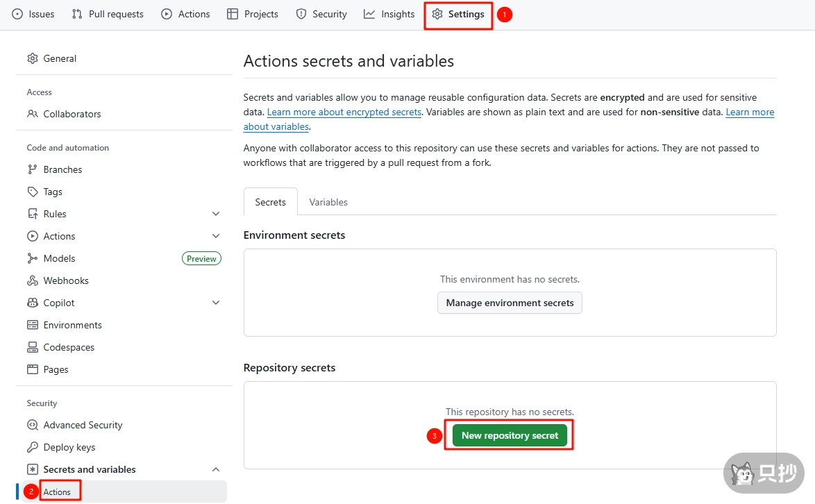Collapse the Secrets and variables section

[x=216, y=469]
